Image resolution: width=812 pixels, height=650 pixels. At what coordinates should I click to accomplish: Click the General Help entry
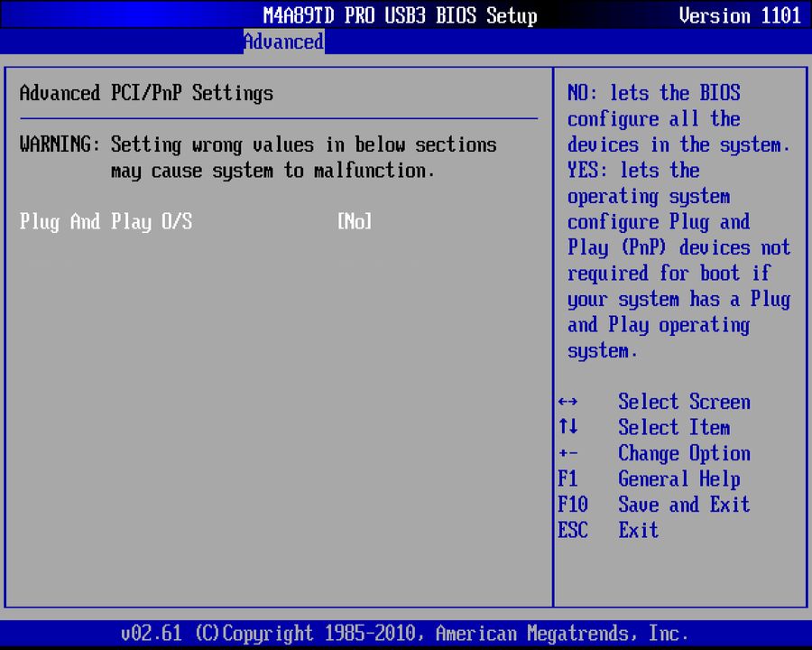point(678,479)
